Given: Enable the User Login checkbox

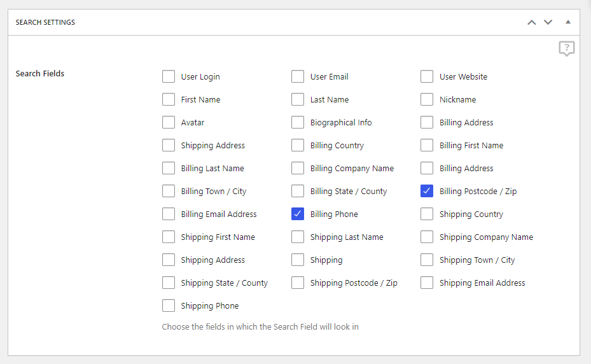Looking at the screenshot, I should pos(169,77).
